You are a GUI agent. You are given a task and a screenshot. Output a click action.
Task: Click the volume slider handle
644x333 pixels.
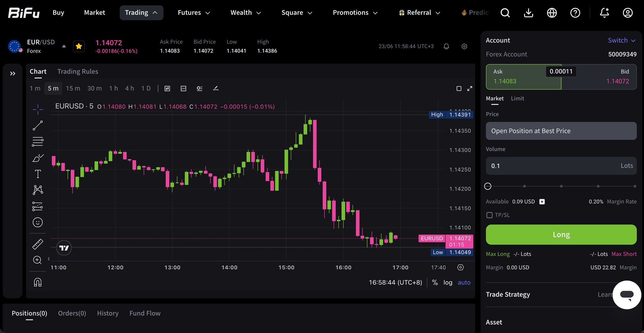pos(488,186)
